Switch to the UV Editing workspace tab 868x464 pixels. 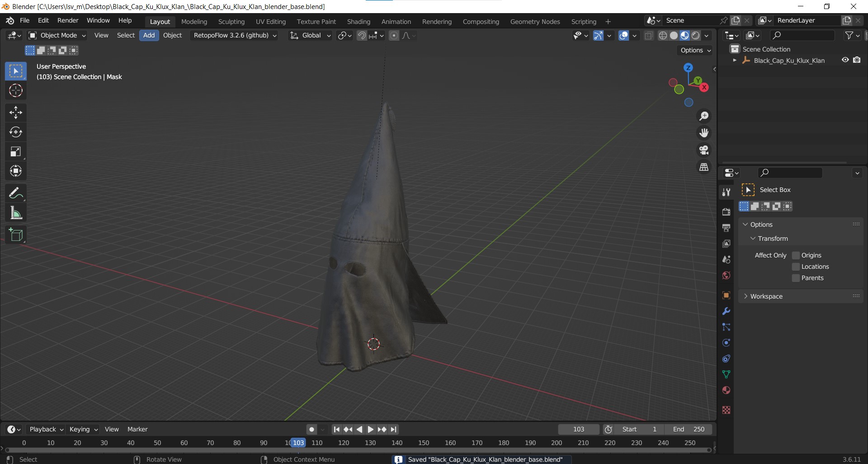tap(271, 21)
